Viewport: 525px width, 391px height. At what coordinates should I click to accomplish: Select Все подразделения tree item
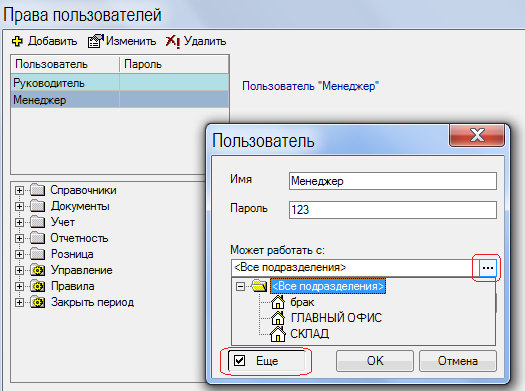point(328,286)
